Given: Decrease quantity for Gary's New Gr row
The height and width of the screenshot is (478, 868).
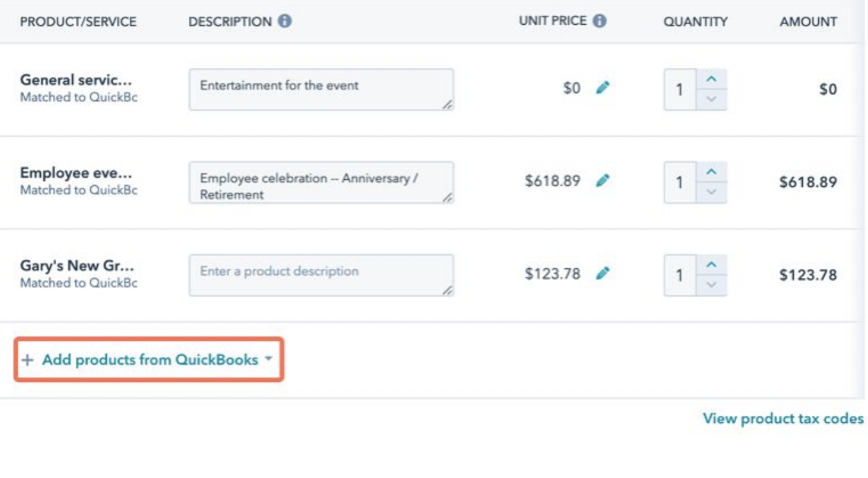Looking at the screenshot, I should (711, 285).
